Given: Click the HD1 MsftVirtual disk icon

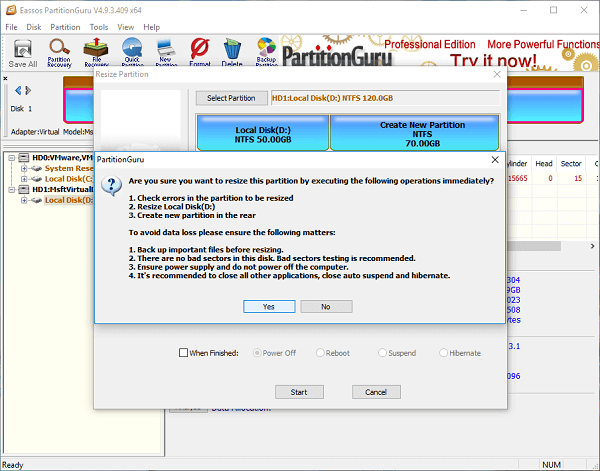Looking at the screenshot, I should pyautogui.click(x=24, y=189).
